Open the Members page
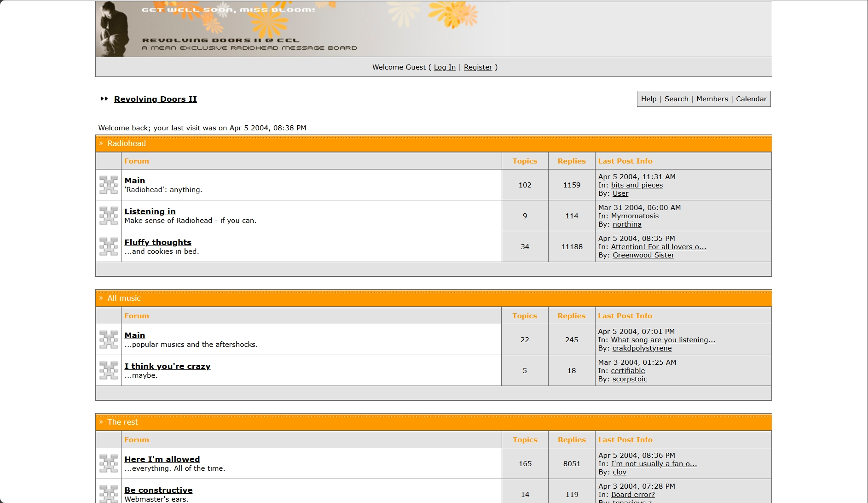 tap(712, 99)
